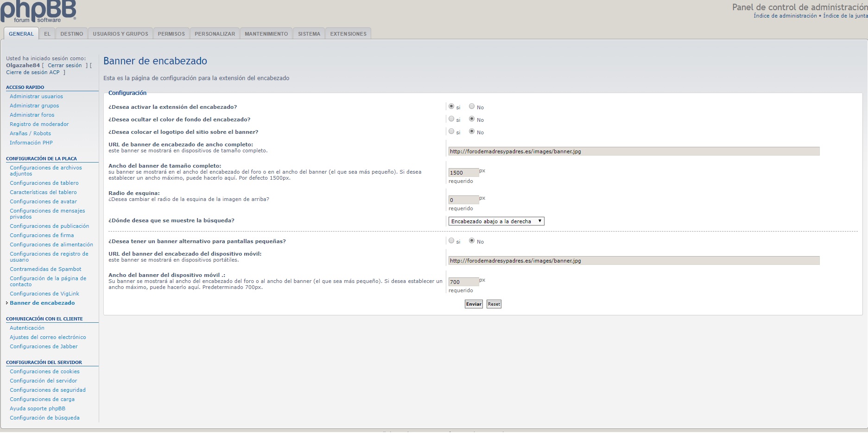Focus the full-size banner width field
Image resolution: width=868 pixels, height=433 pixels.
[x=463, y=173]
